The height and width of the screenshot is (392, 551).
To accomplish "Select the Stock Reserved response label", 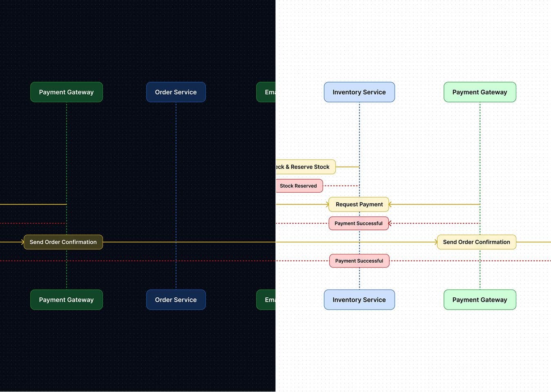I will (x=299, y=186).
